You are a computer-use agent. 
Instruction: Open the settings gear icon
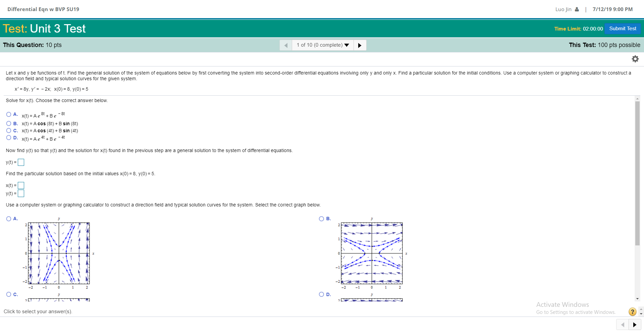(x=635, y=59)
